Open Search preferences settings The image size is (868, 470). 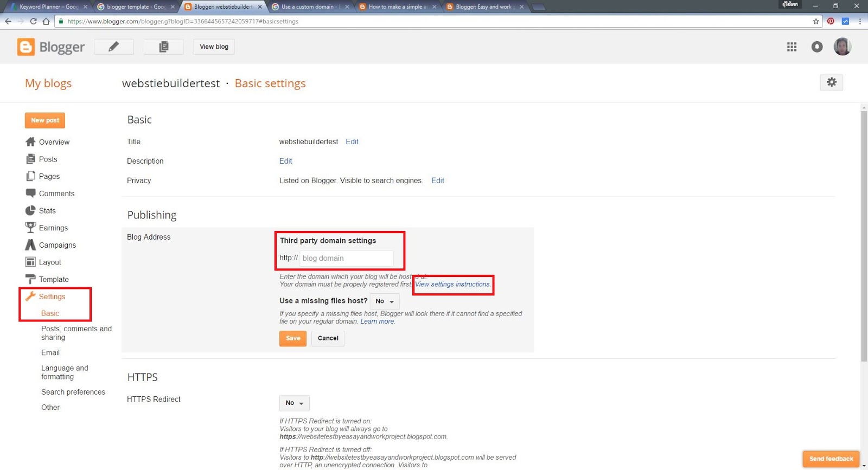click(73, 392)
